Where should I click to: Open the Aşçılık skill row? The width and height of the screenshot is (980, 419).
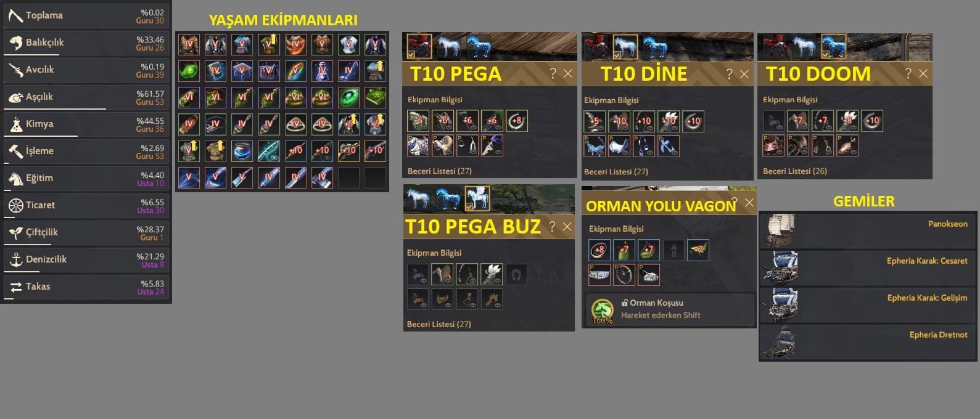(86, 97)
